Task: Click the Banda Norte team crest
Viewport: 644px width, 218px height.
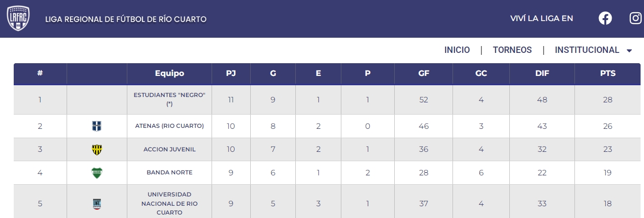Action: click(x=97, y=173)
